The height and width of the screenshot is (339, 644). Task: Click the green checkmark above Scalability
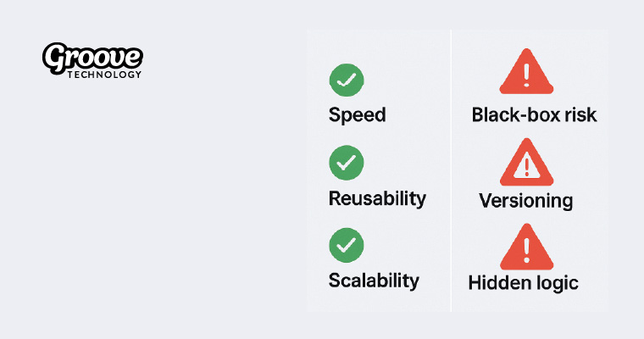pos(346,245)
